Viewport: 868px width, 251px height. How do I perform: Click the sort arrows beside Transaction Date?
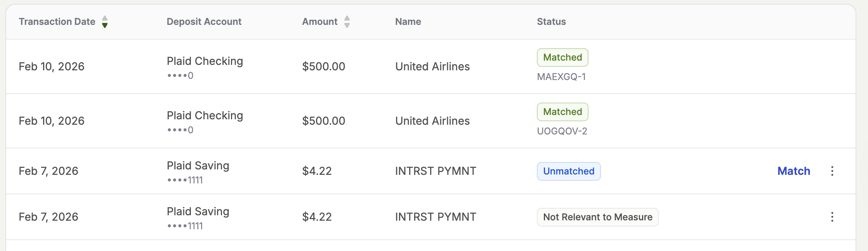[105, 22]
